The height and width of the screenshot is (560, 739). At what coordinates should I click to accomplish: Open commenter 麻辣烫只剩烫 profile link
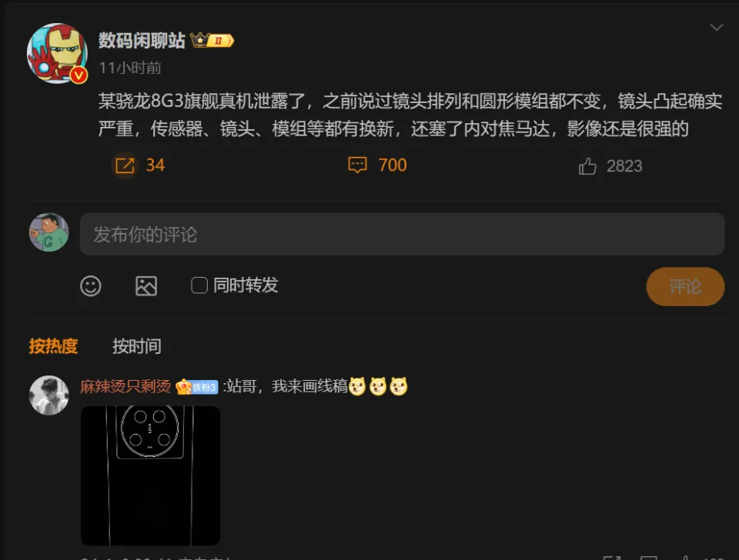[125, 387]
